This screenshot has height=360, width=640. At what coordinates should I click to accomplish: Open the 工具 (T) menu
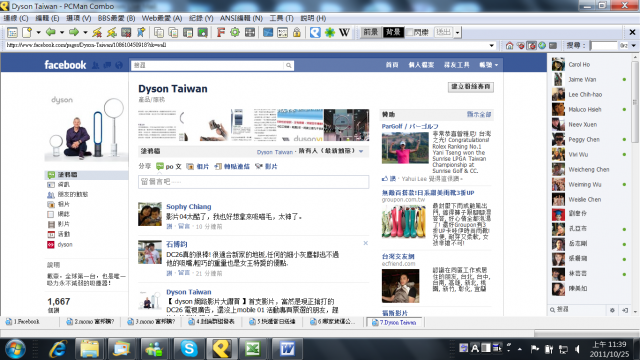[282, 18]
